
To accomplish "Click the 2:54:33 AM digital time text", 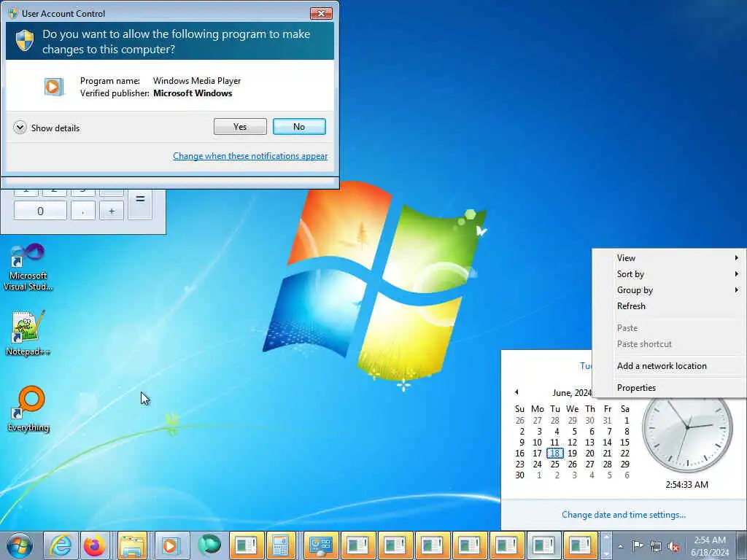I will [687, 485].
